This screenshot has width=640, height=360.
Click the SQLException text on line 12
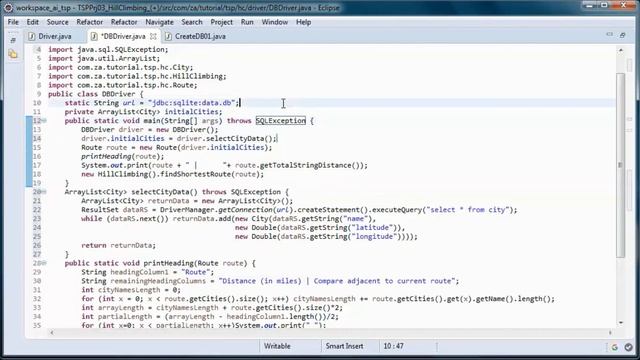pyautogui.click(x=280, y=120)
